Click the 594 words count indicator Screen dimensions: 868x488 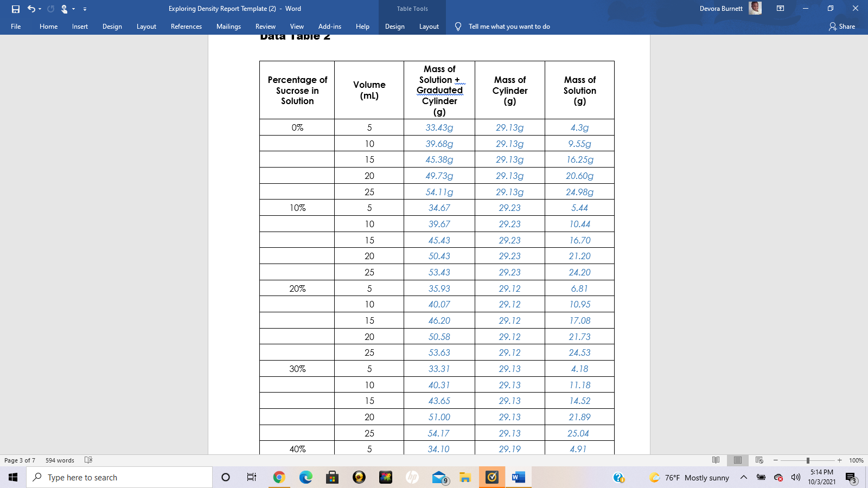tap(60, 460)
